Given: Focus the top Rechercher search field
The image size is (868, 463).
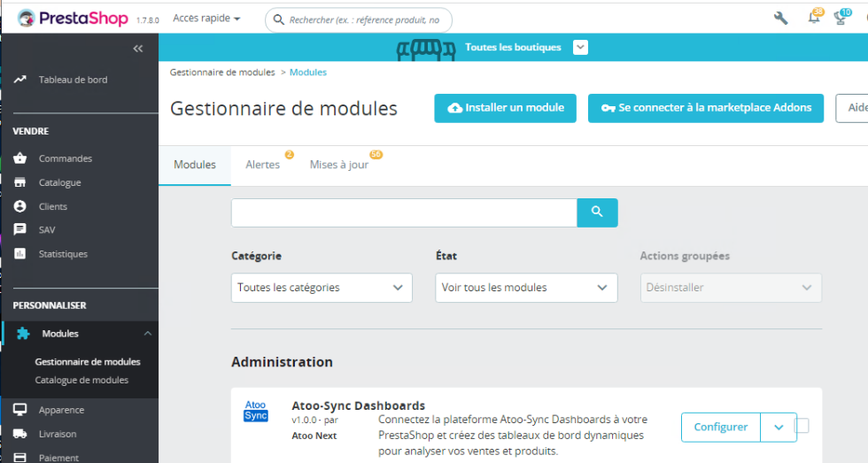Looking at the screenshot, I should [x=359, y=19].
